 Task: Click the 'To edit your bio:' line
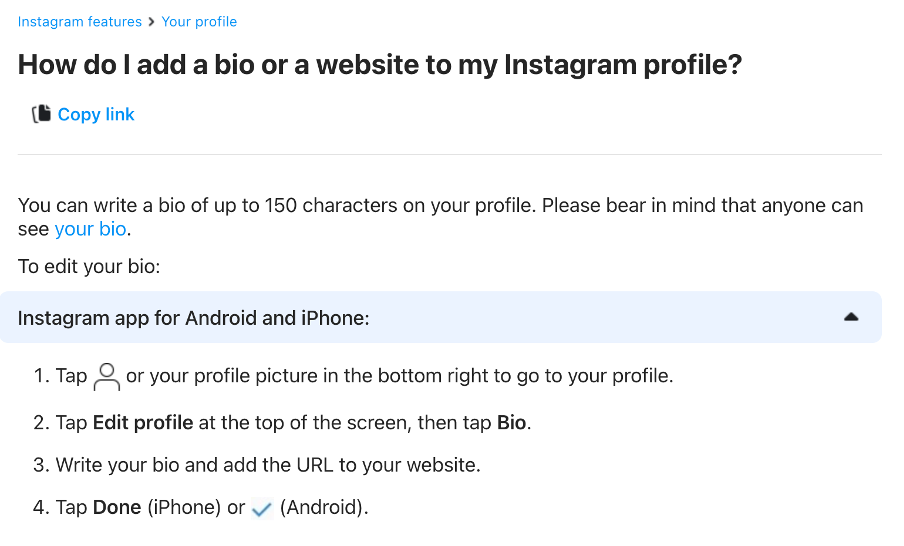[x=89, y=266]
